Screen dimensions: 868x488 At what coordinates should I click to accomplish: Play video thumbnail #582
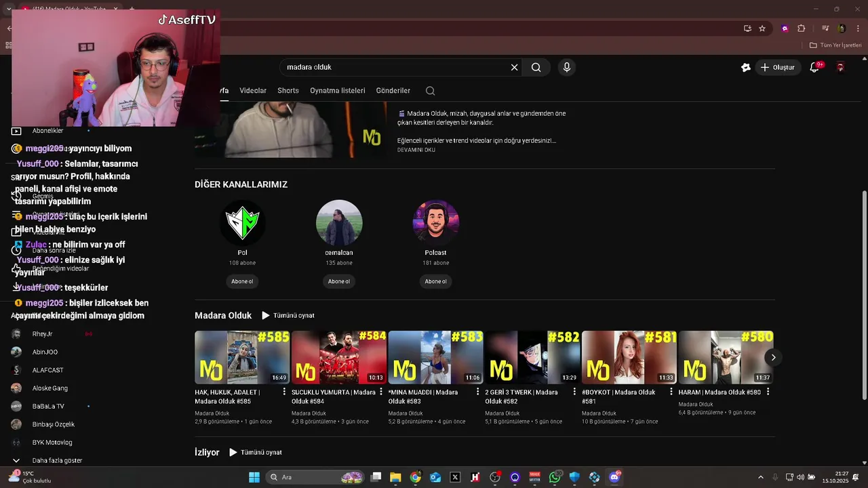[x=532, y=357]
